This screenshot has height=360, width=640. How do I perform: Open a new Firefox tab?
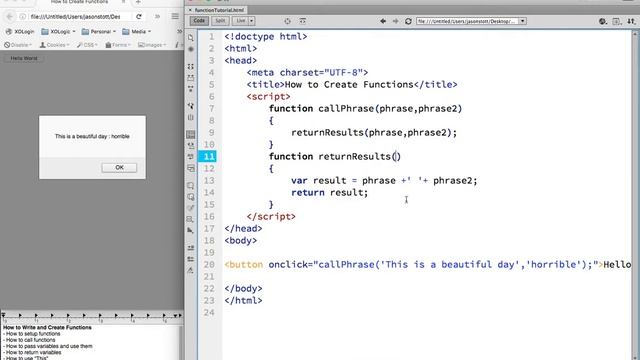[138, 2]
